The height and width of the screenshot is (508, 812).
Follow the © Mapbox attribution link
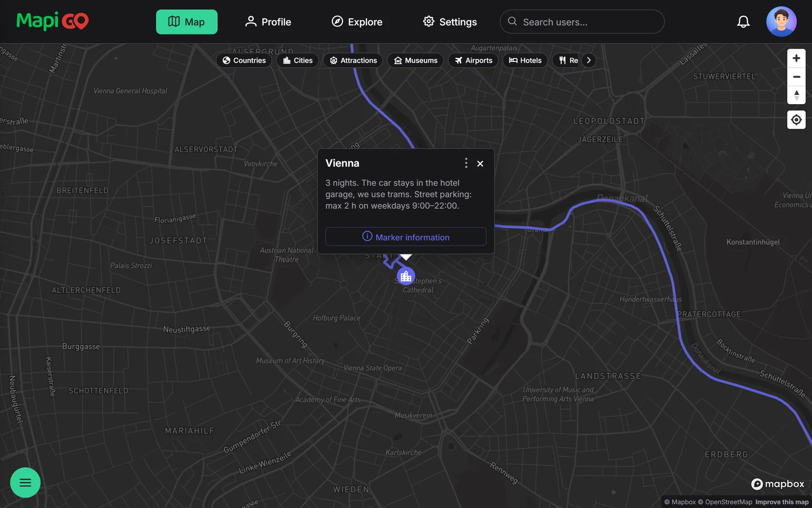click(x=680, y=502)
